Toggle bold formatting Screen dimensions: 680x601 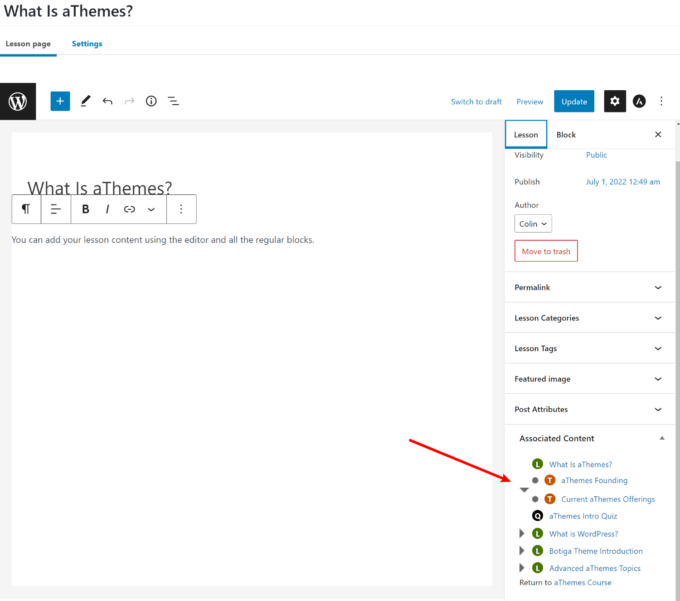(85, 209)
